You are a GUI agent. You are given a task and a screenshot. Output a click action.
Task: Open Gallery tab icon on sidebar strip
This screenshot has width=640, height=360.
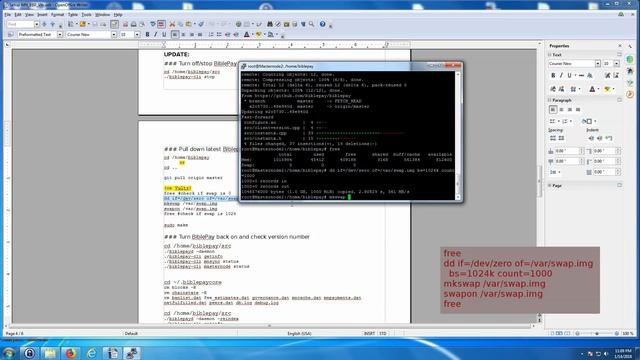click(630, 82)
